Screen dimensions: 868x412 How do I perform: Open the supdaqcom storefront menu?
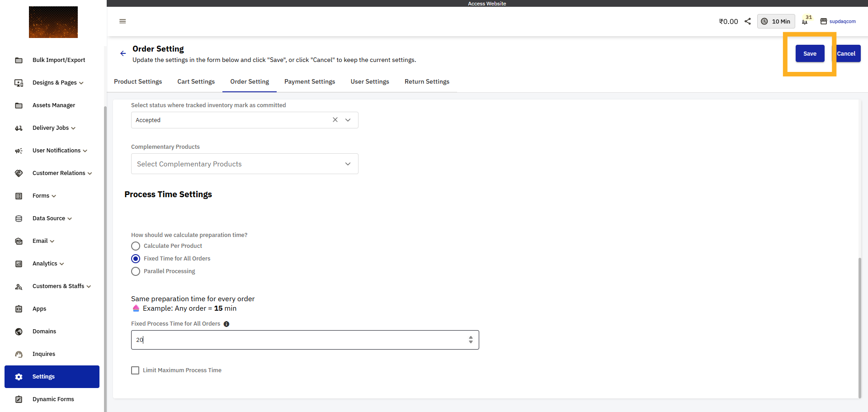(x=839, y=21)
